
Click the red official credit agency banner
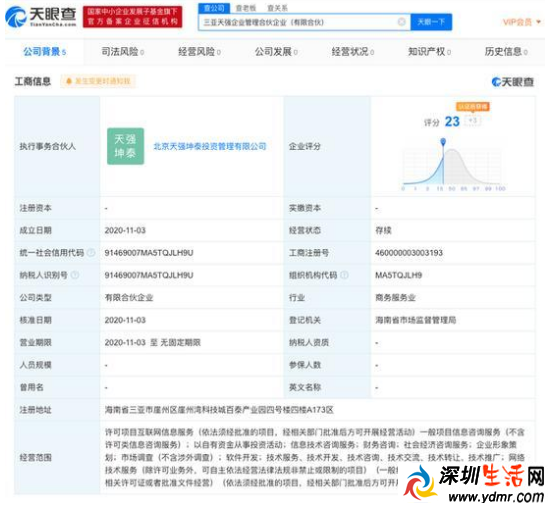pyautogui.click(x=133, y=16)
